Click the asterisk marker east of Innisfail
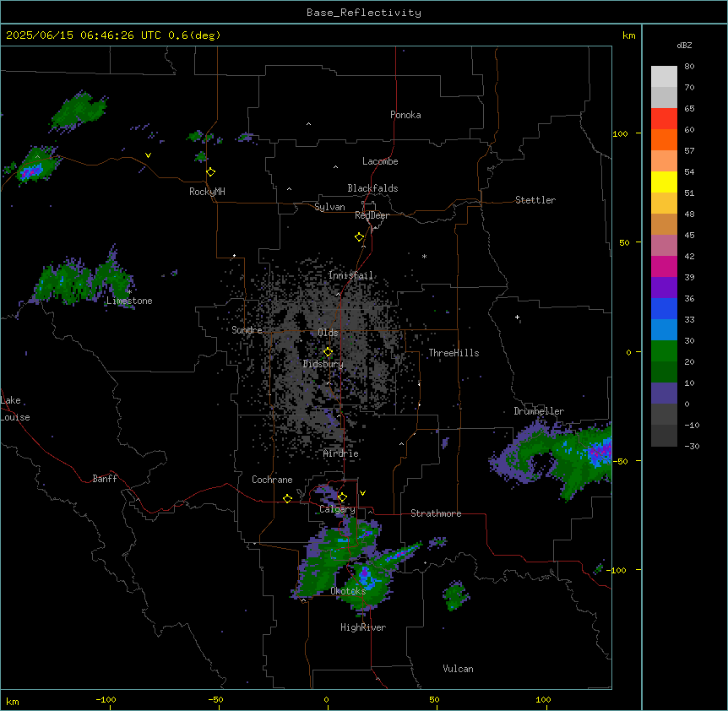This screenshot has width=728, height=711. click(424, 256)
